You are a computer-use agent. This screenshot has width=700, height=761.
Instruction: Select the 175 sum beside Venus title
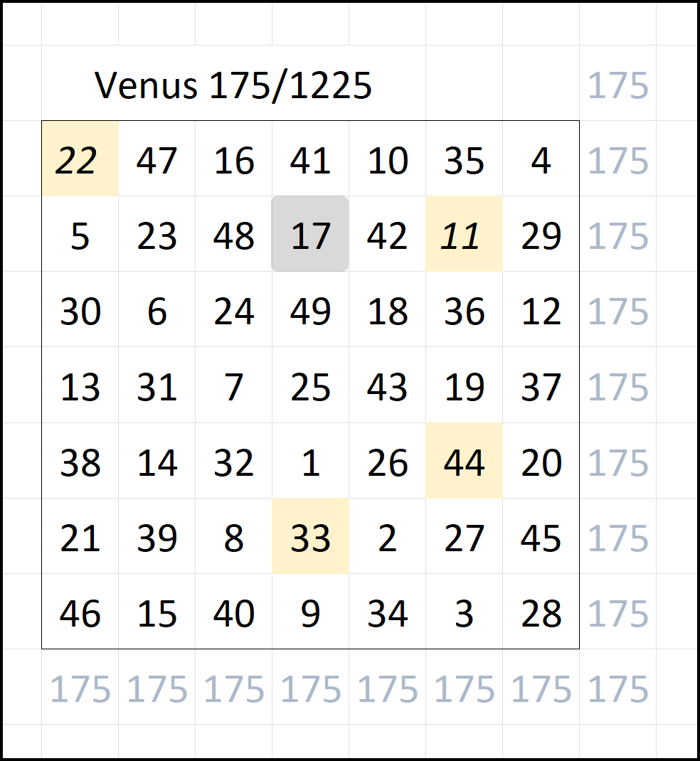pos(617,86)
